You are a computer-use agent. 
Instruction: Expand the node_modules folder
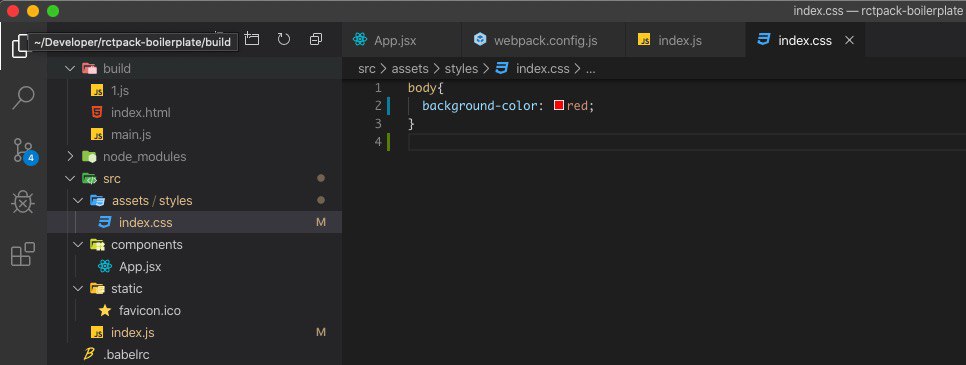pos(70,157)
